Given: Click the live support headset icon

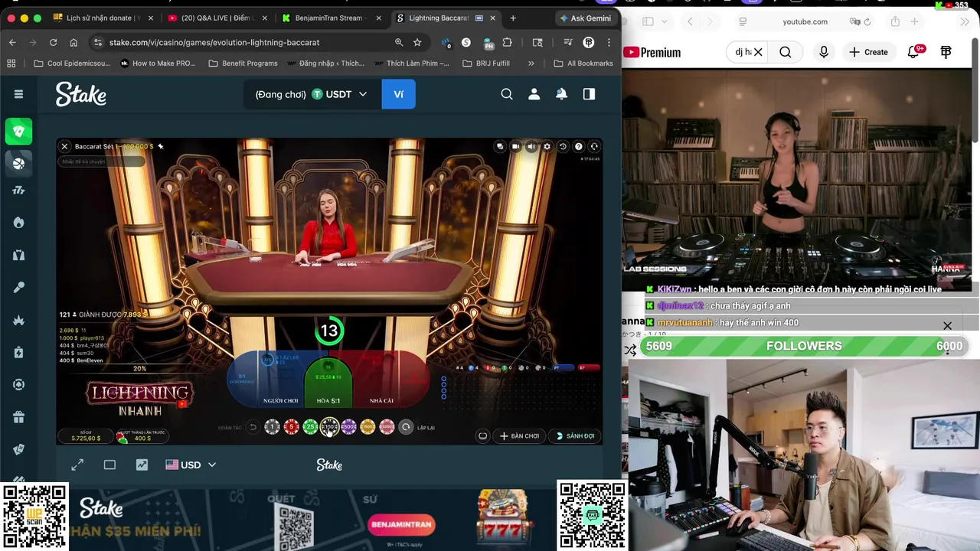Looking at the screenshot, I should pyautogui.click(x=594, y=146).
